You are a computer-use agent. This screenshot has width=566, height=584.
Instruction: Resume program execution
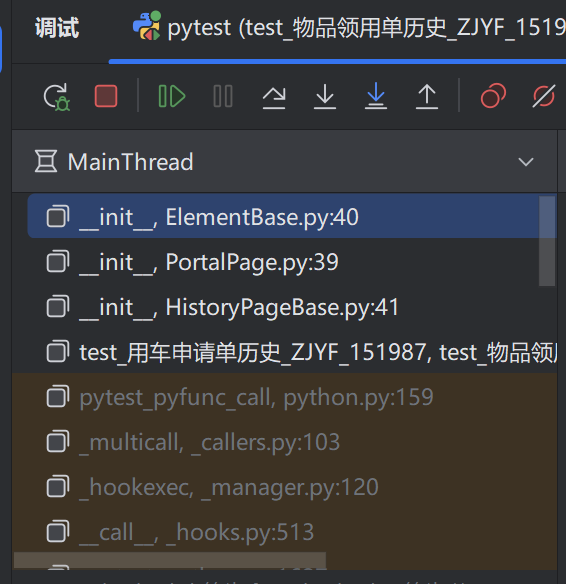(x=172, y=96)
